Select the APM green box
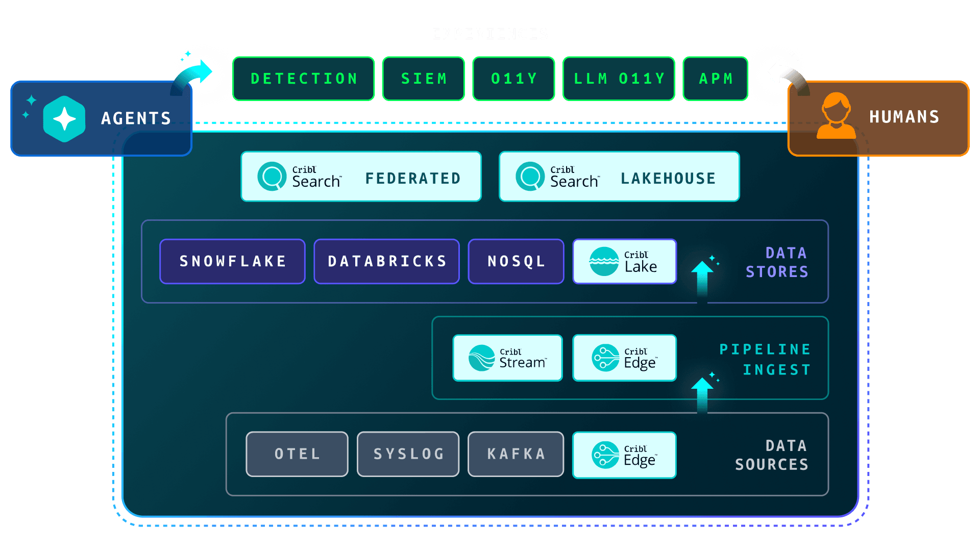The width and height of the screenshot is (980, 551). pyautogui.click(x=716, y=79)
